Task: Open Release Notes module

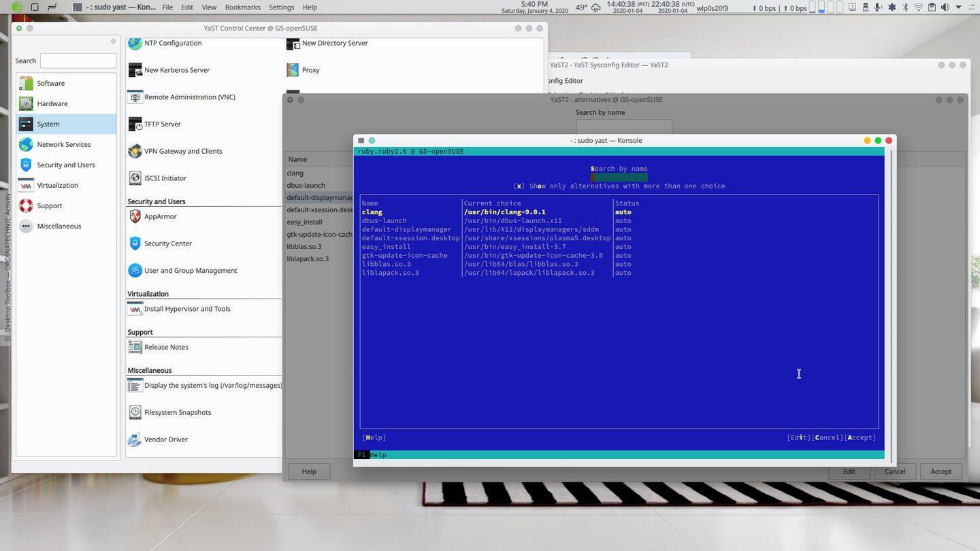Action: tap(158, 347)
